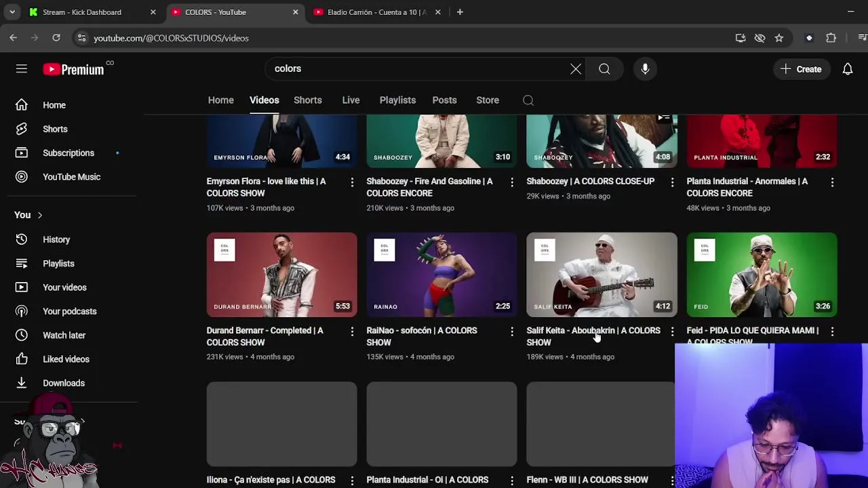The image size is (868, 488).
Task: Switch to channel Store tab
Action: [x=488, y=100]
